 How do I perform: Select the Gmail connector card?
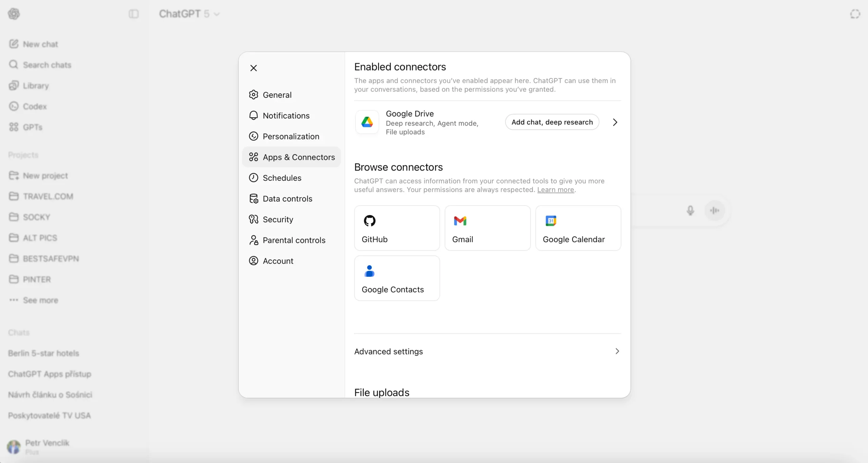coord(487,228)
